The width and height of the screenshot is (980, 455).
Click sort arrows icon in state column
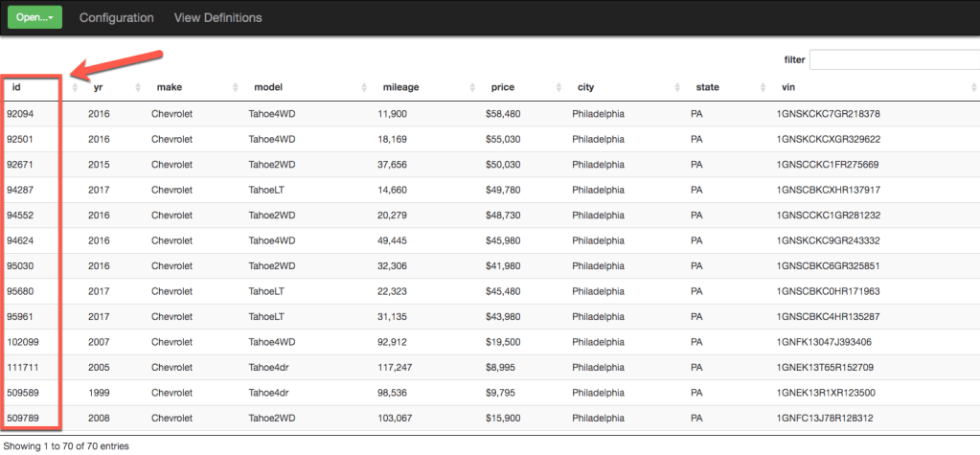click(x=763, y=88)
